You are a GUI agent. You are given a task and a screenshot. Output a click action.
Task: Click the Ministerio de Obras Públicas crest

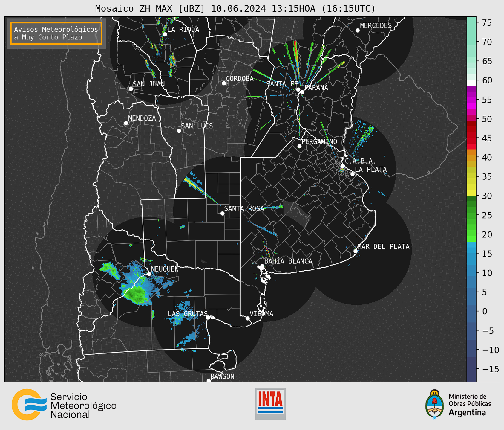point(435,404)
